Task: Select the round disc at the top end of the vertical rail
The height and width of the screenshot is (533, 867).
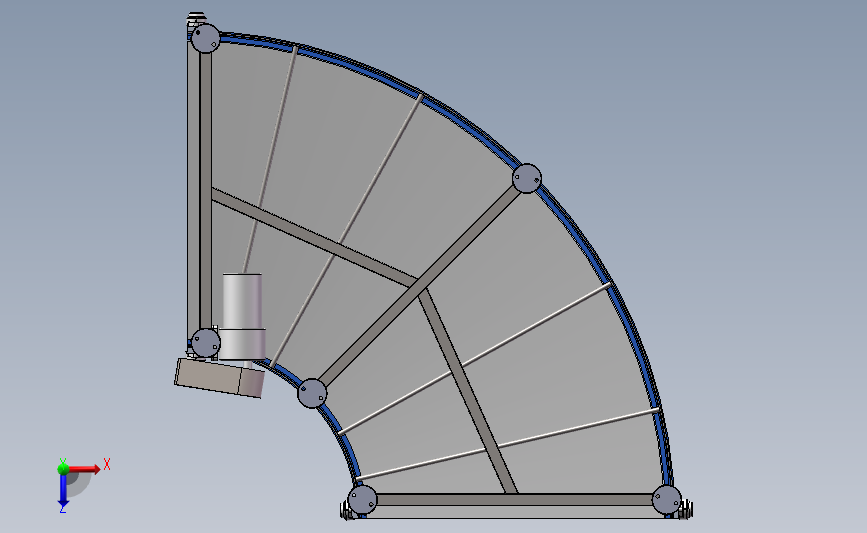Action: [206, 38]
